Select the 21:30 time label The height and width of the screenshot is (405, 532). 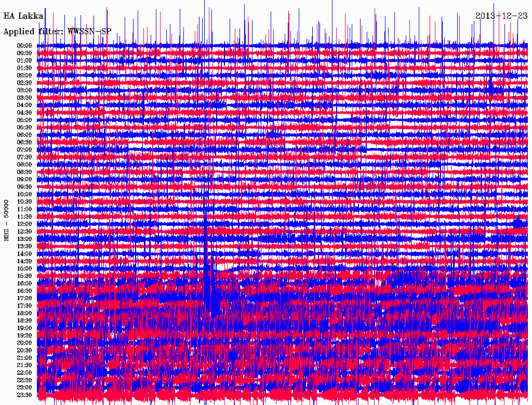(24, 365)
